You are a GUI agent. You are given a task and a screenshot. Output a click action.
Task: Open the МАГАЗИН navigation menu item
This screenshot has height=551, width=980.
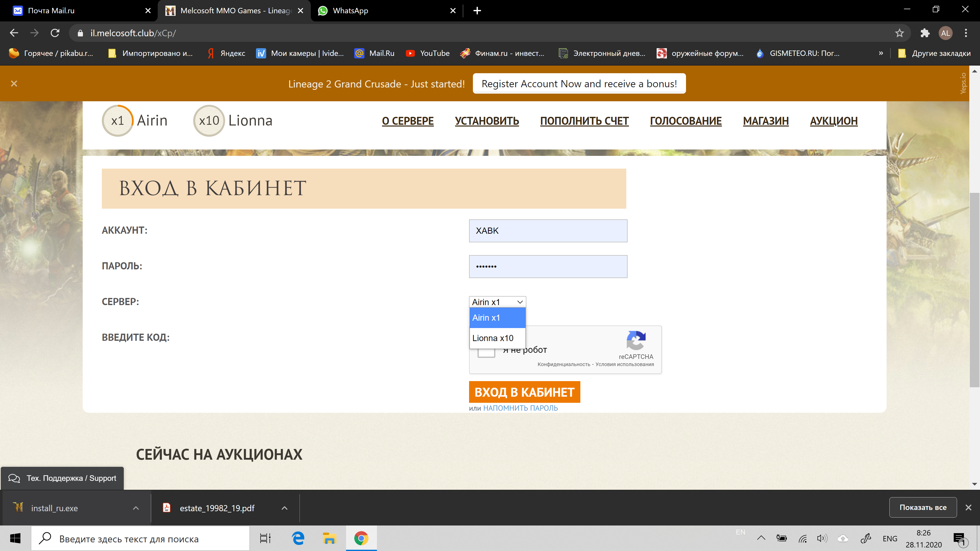click(x=765, y=121)
